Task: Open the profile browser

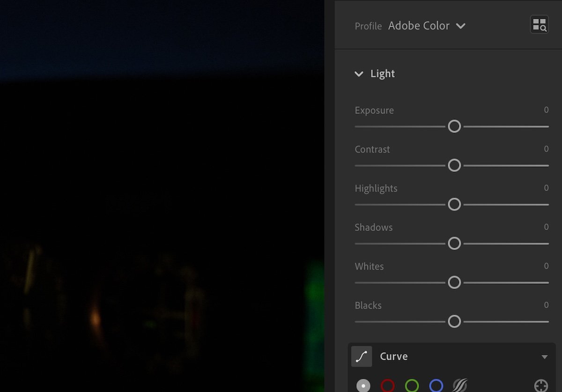Action: 540,24
